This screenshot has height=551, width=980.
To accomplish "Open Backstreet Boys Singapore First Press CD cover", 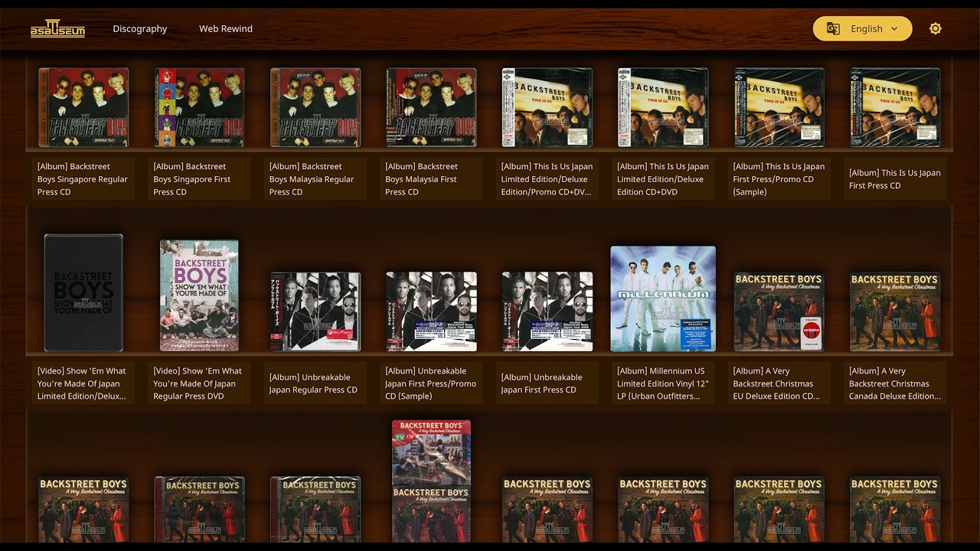I will (199, 107).
